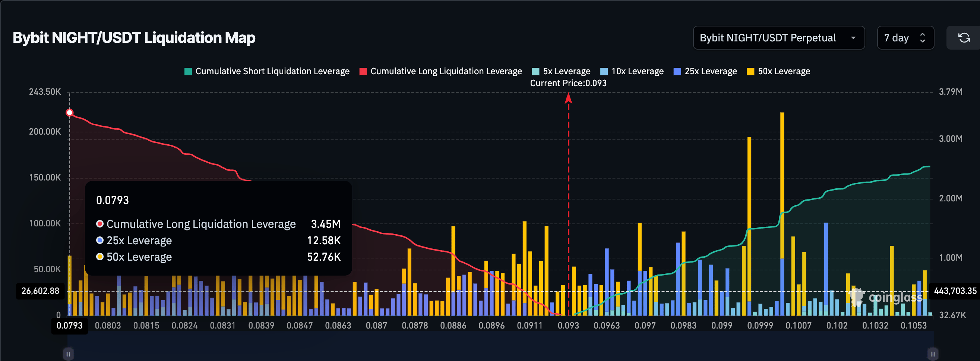This screenshot has height=361, width=980.
Task: Click the right zoom slider handle
Action: pos(932,354)
